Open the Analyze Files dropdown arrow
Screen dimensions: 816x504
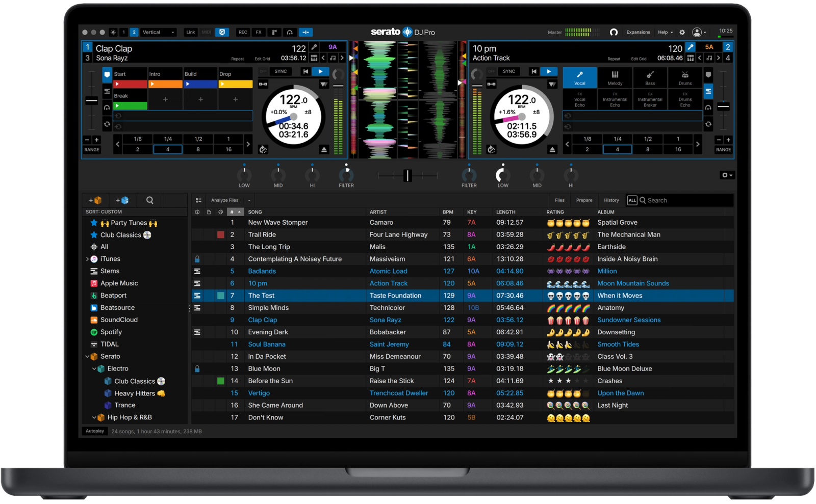[249, 200]
